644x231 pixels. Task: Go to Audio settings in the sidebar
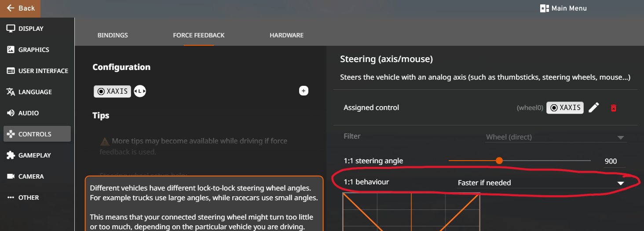point(28,113)
